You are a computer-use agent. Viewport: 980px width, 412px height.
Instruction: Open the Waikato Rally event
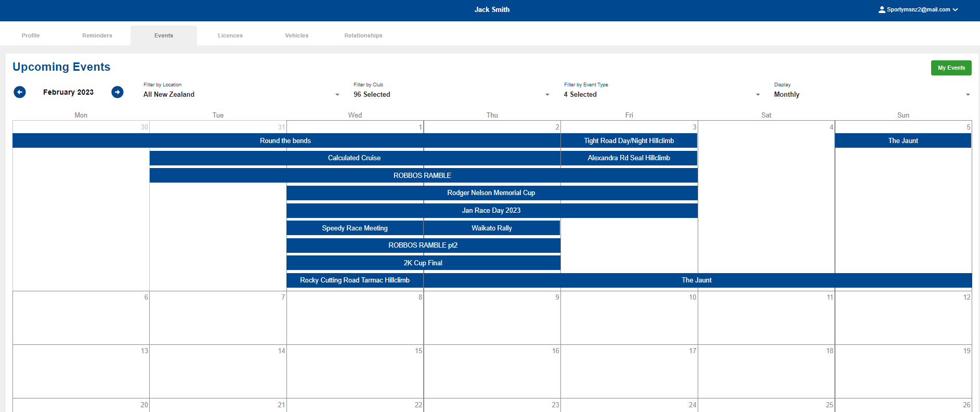click(492, 228)
